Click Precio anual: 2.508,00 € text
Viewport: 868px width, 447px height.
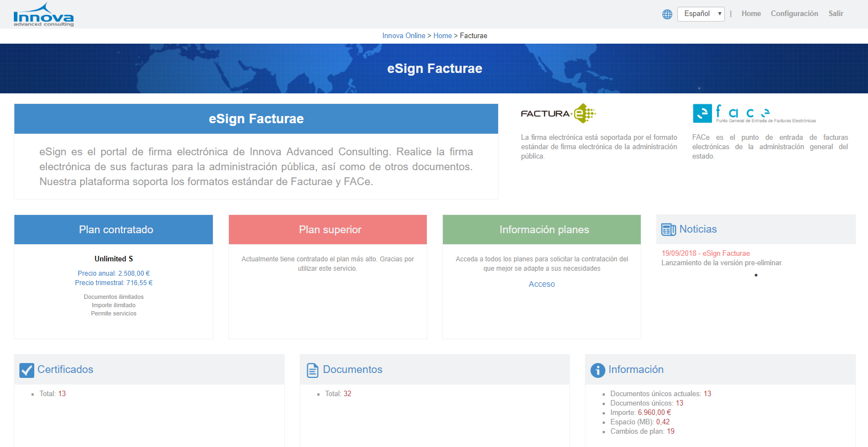[114, 274]
